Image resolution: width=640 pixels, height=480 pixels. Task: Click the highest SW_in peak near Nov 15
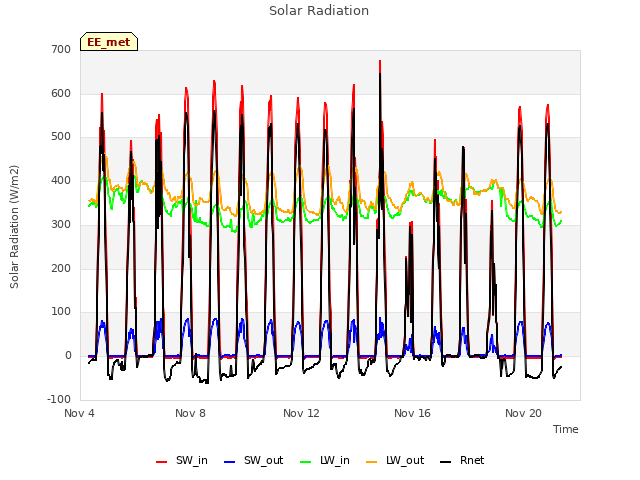380,61
